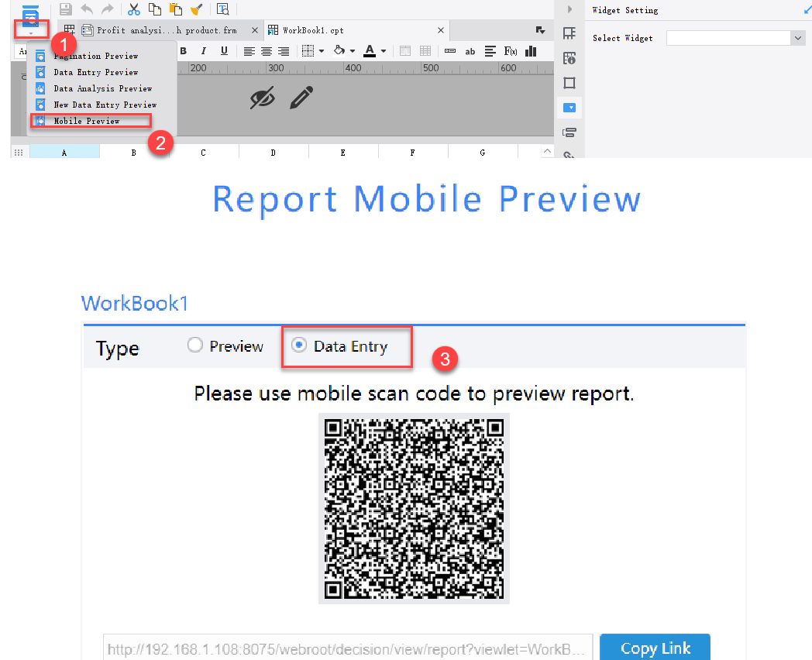Click the QR code image

pos(414,508)
